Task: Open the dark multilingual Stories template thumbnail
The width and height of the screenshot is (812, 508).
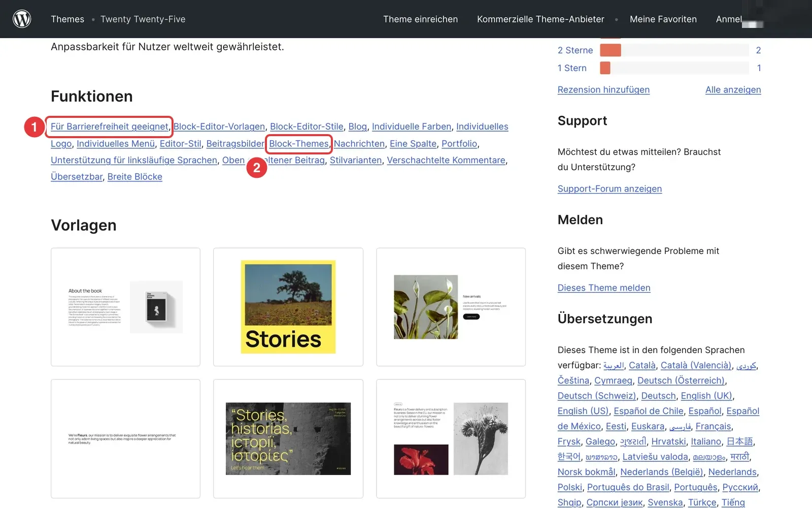Action: coord(288,439)
